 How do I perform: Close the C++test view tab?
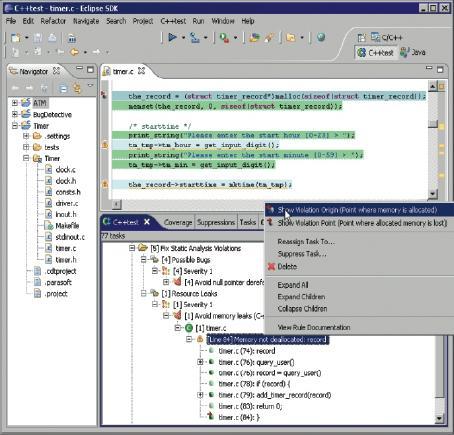coord(147,222)
